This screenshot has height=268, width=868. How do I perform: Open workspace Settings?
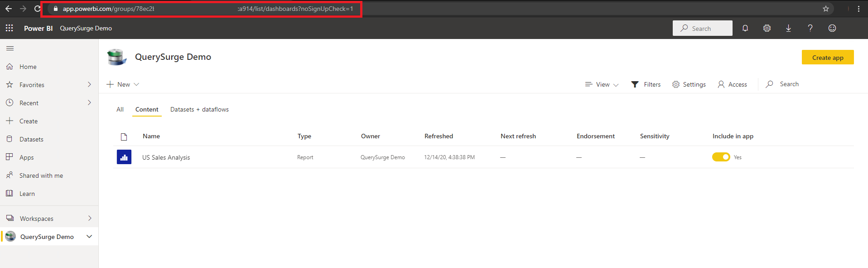point(689,84)
